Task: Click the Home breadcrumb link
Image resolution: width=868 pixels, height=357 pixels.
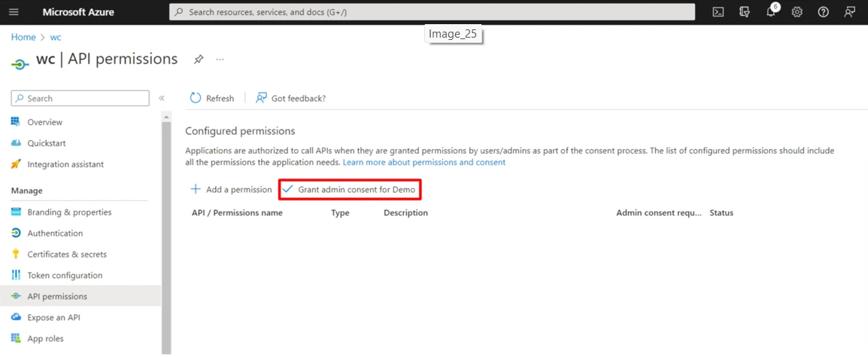Action: pyautogui.click(x=23, y=37)
